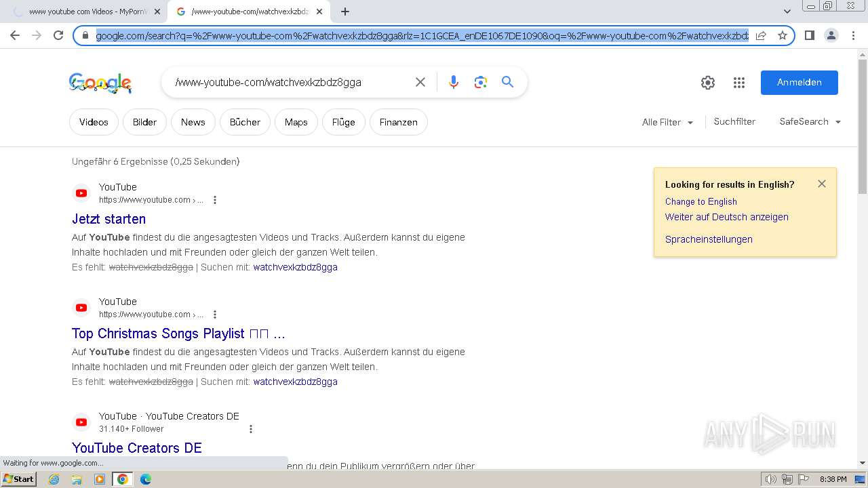Click the address bar URL
Image resolution: width=868 pixels, height=488 pixels.
coord(422,35)
